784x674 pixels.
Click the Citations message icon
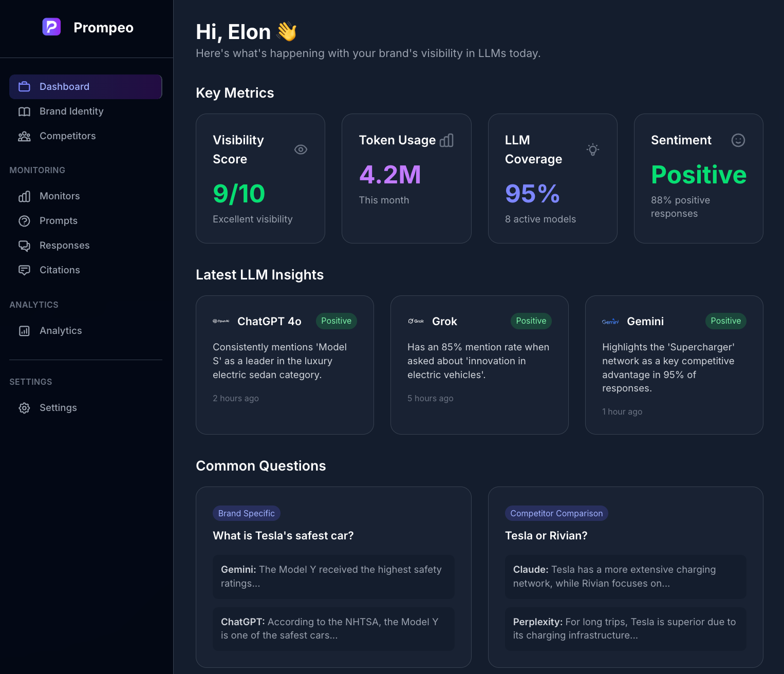[x=24, y=270]
